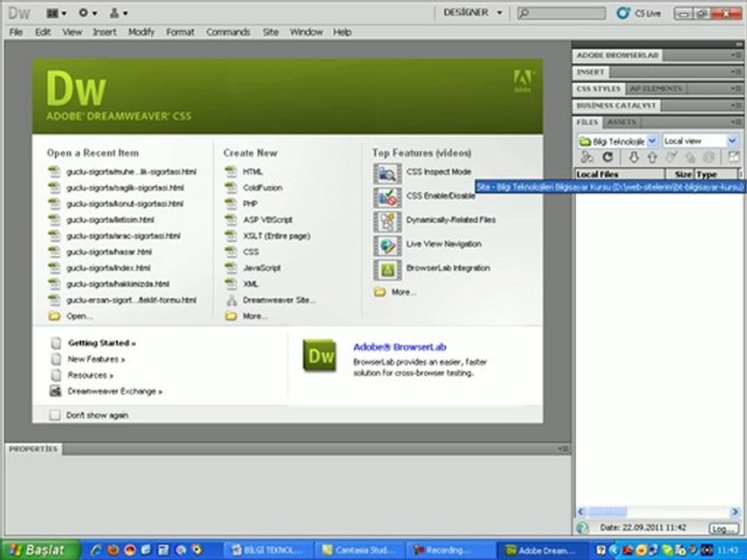747x560 pixels.
Task: Click the CS Live icon
Action: click(x=622, y=13)
